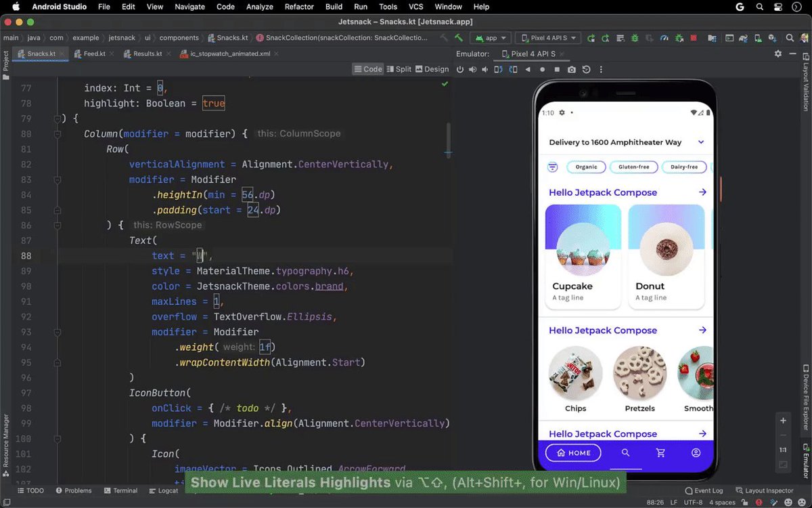Click Attach Debugger to Android Process icon
The width and height of the screenshot is (812, 508).
tap(679, 38)
